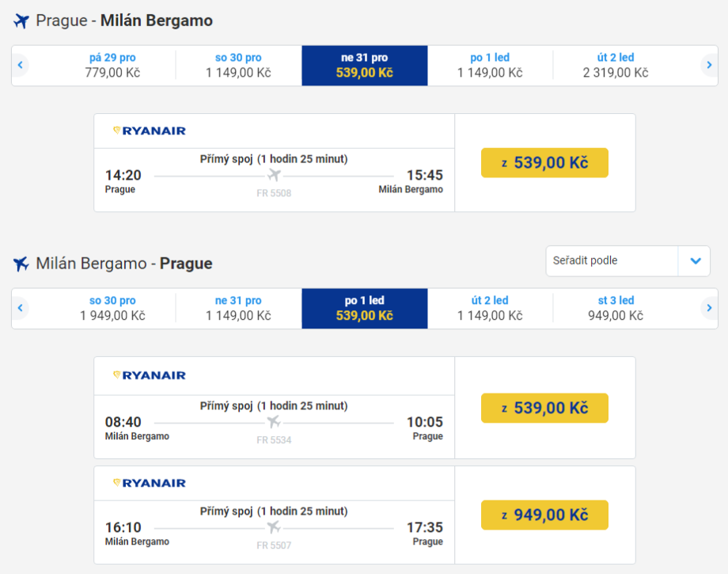Click the Ryanair logo on flight FR 5508

point(150,131)
